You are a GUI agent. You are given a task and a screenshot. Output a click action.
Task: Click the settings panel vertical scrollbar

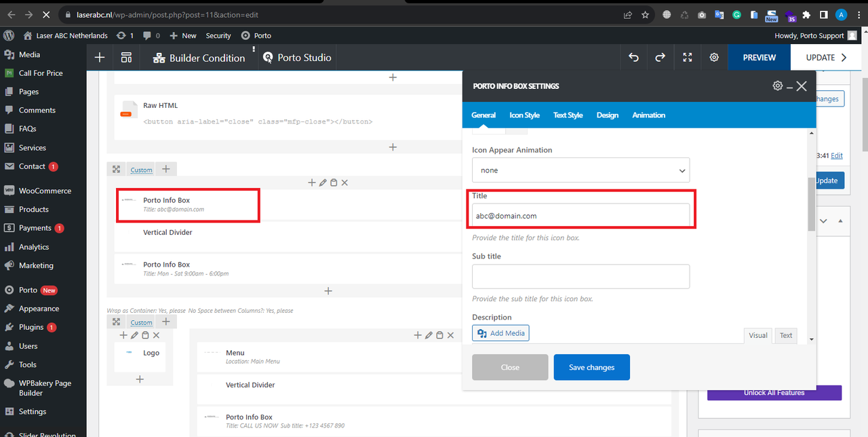[812, 205]
